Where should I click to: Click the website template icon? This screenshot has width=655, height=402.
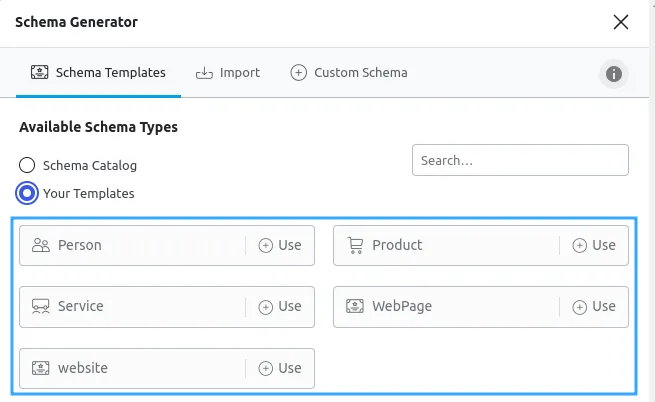pos(41,368)
